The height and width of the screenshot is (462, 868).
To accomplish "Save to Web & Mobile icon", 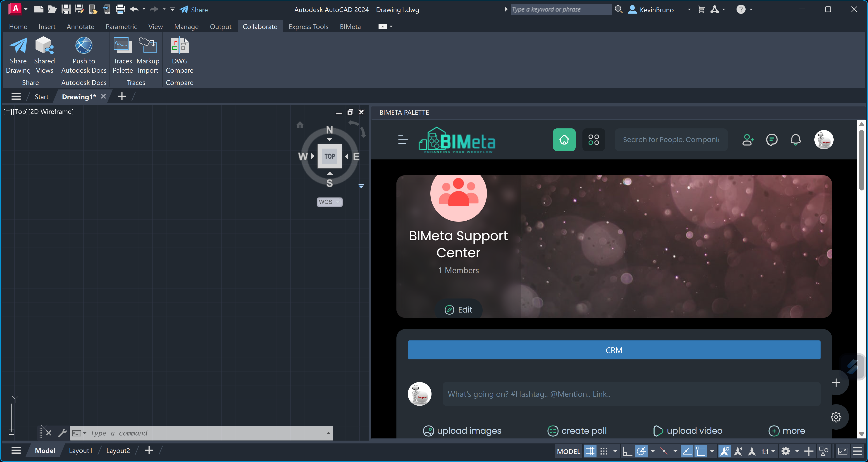I will pyautogui.click(x=107, y=9).
